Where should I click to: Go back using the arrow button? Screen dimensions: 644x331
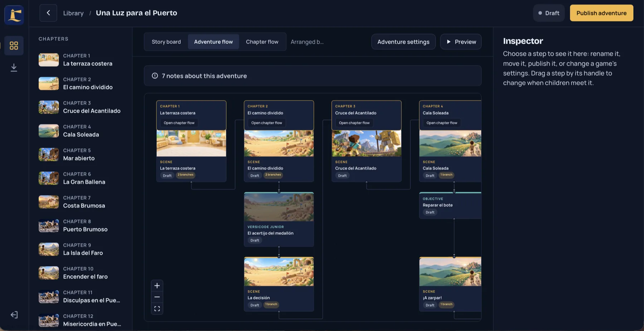coord(48,13)
